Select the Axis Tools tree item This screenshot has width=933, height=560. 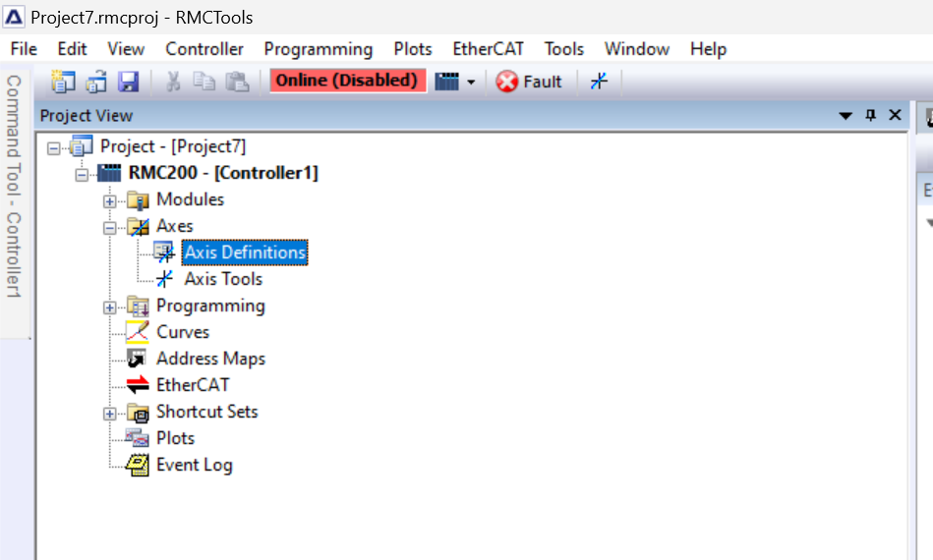click(223, 279)
